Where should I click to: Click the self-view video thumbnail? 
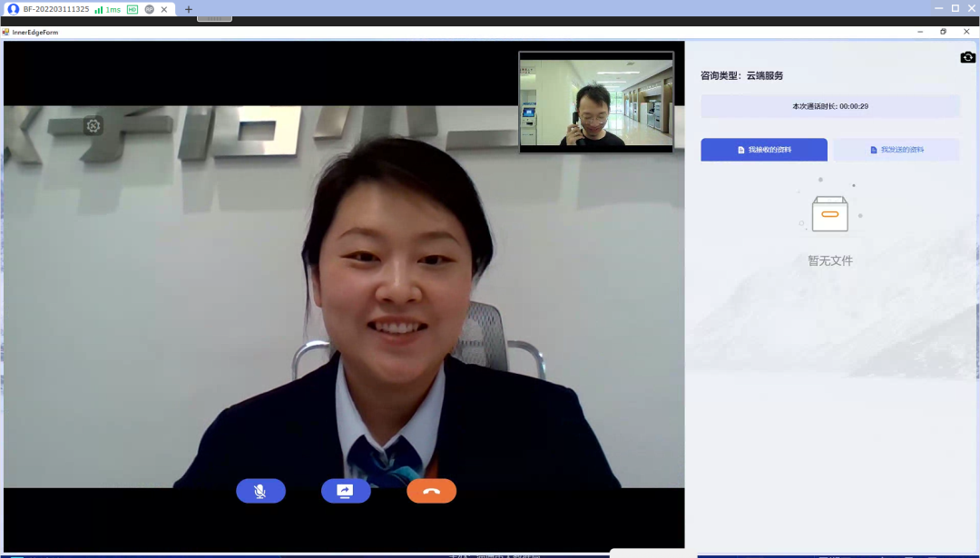596,102
